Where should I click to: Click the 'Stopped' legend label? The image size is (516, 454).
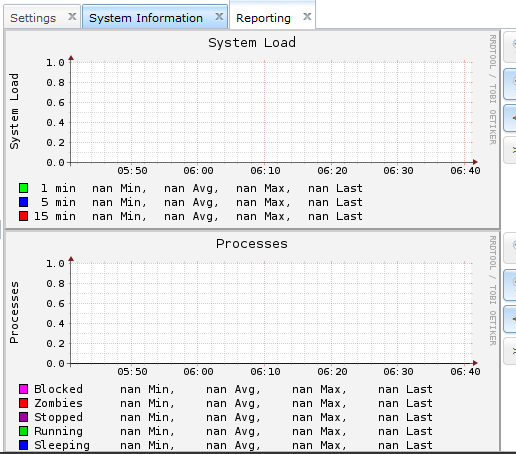click(58, 417)
